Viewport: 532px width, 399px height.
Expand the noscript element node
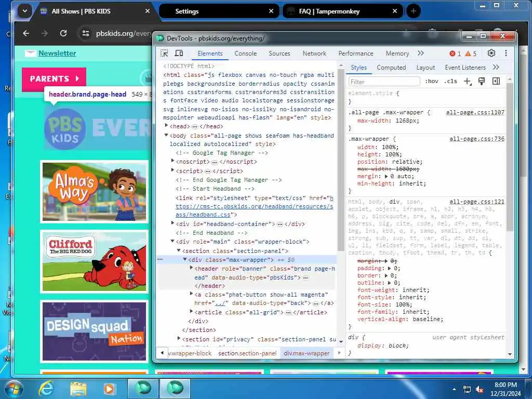172,161
